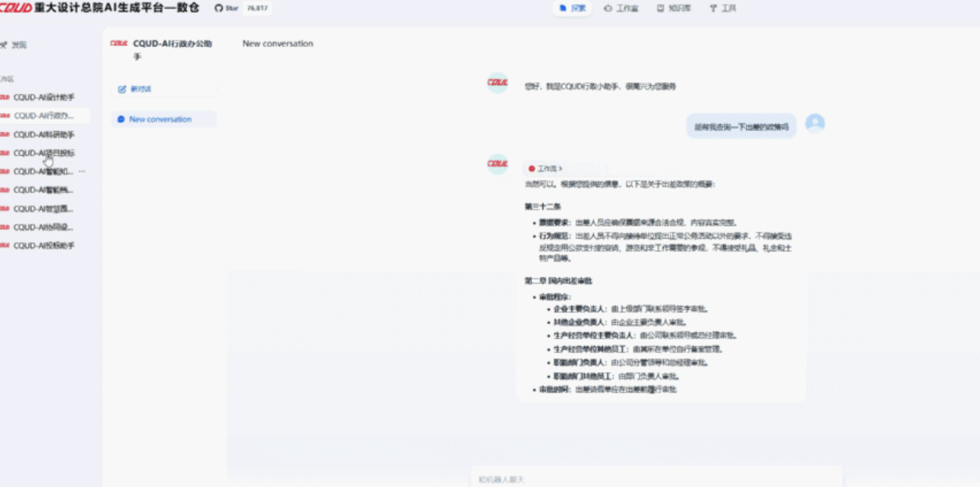Click the logo icon of CQUD-AI科研助手

[5, 135]
